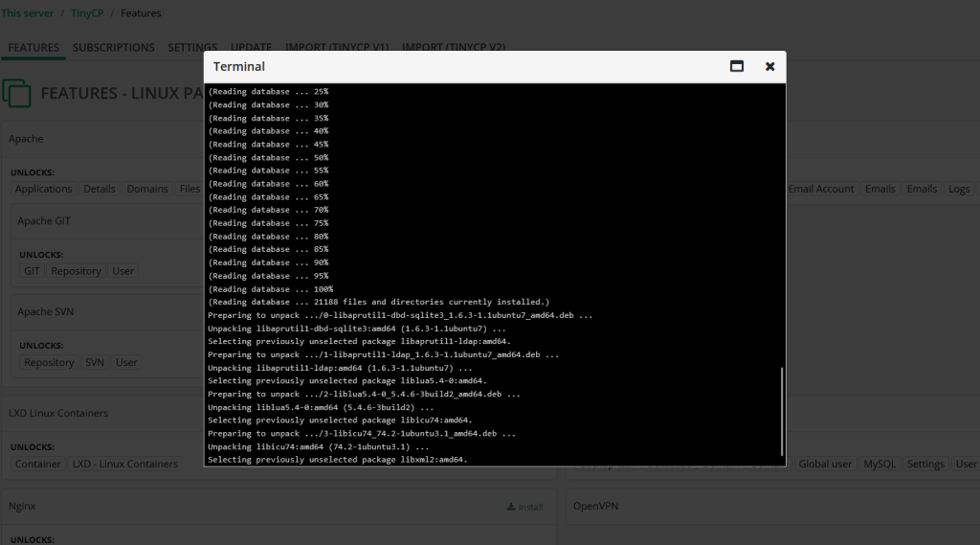Click the 'Reading database ... 75%' line
The image size is (980, 545).
[x=268, y=223]
